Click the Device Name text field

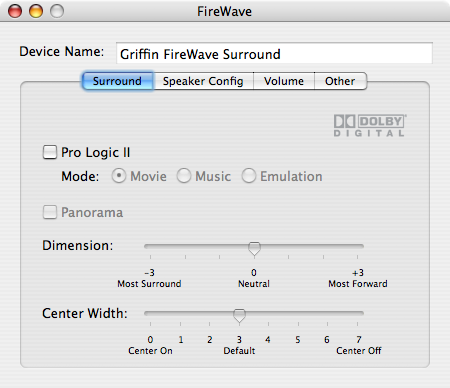click(x=274, y=53)
